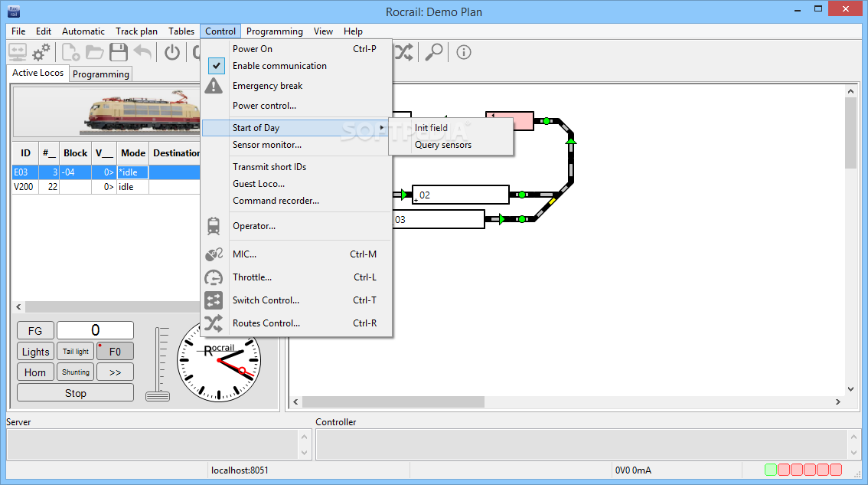This screenshot has height=485, width=868.
Task: Click the >> direction button
Action: click(115, 372)
